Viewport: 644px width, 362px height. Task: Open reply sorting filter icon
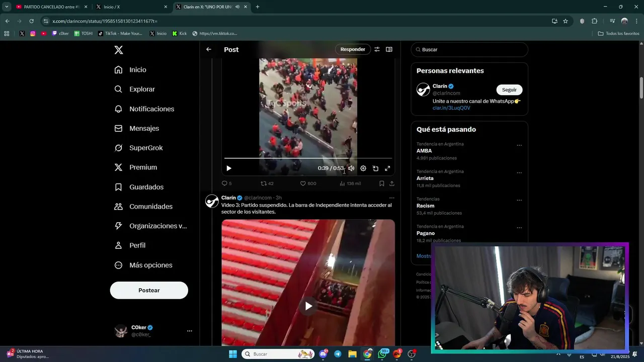(x=377, y=49)
